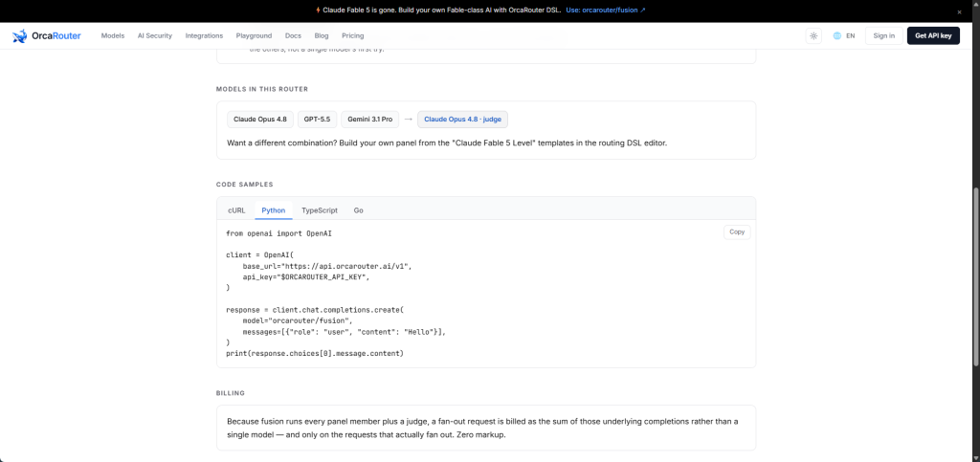
Task: Click the Claude Opus 4.8 - judge chip
Action: pos(462,120)
